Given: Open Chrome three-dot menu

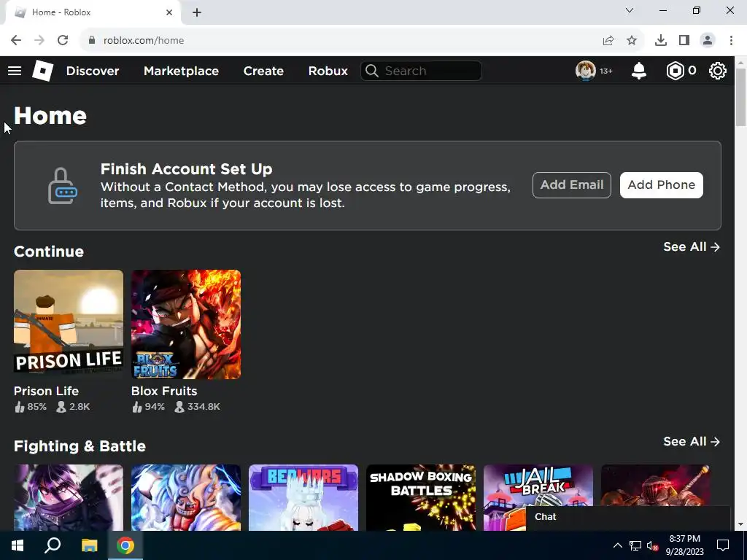Looking at the screenshot, I should tap(731, 41).
